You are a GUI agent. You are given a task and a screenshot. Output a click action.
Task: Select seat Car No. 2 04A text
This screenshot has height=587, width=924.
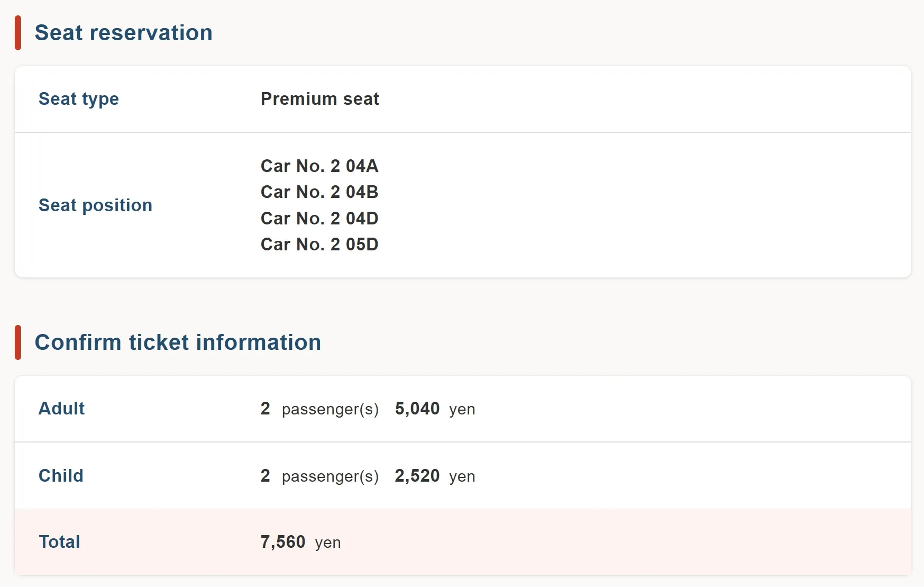(x=319, y=166)
